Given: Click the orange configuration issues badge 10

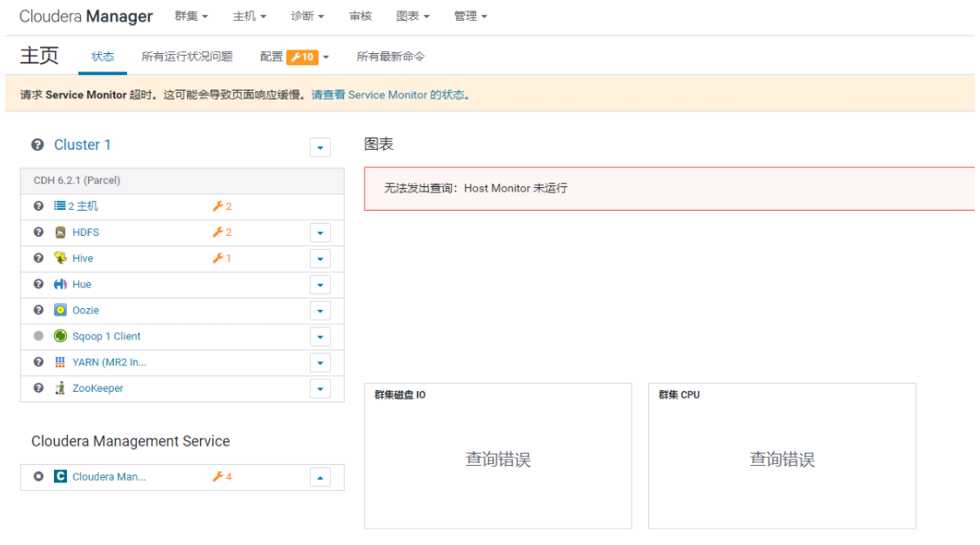Looking at the screenshot, I should [x=303, y=57].
